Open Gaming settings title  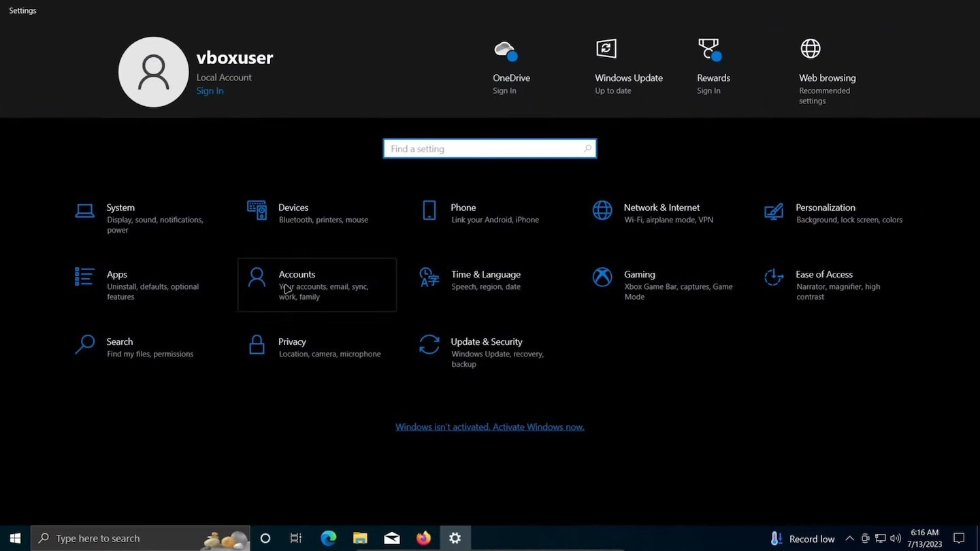coord(640,274)
